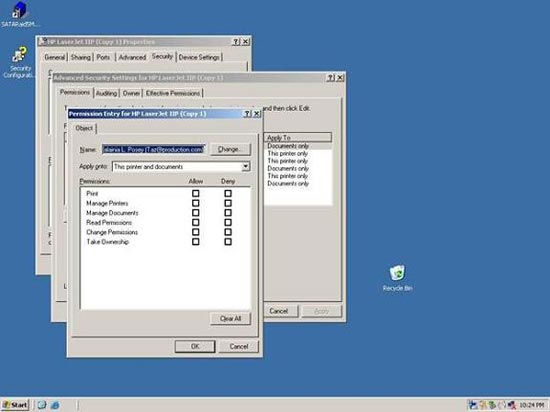Click help button in Advanced Security Settings title bar
This screenshot has width=550, height=412.
pos(330,77)
